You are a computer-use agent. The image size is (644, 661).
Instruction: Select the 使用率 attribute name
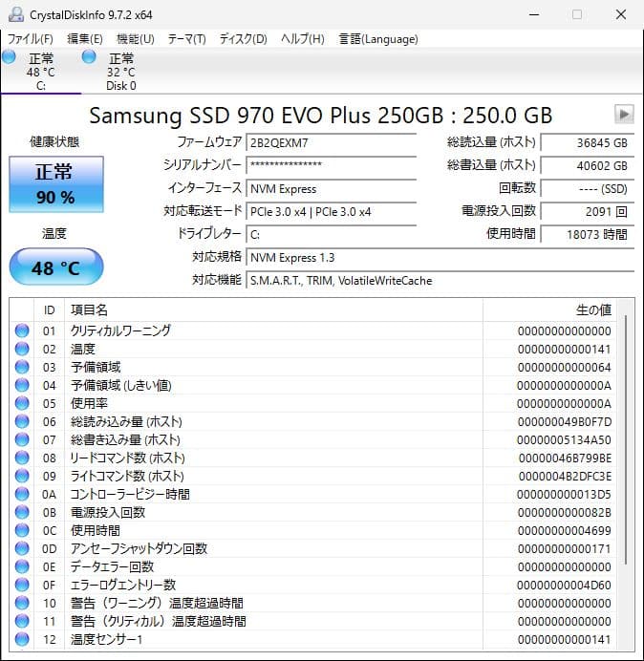(x=89, y=403)
